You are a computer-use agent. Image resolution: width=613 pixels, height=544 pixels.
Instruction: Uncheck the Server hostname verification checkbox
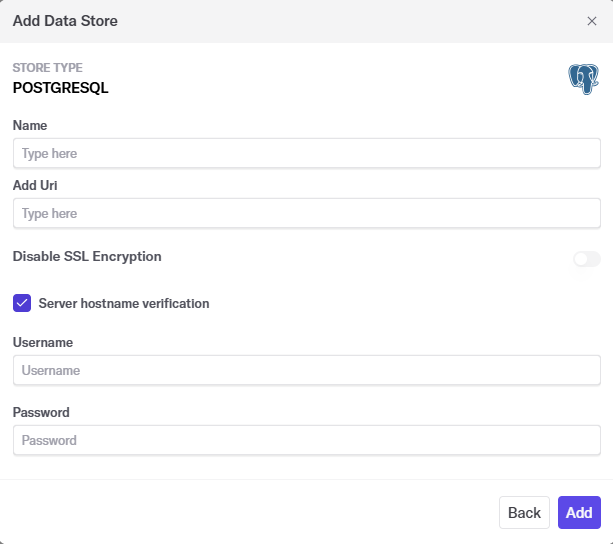(22, 303)
